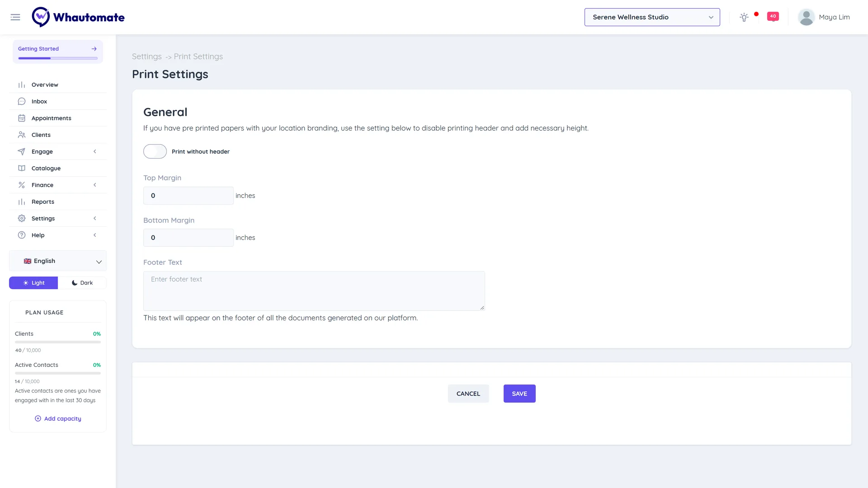Click the Engage paper plane icon
This screenshot has width=868, height=488.
pos(22,152)
